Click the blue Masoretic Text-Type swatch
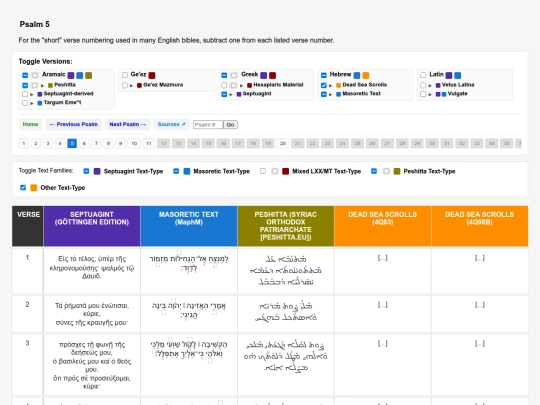 [187, 171]
